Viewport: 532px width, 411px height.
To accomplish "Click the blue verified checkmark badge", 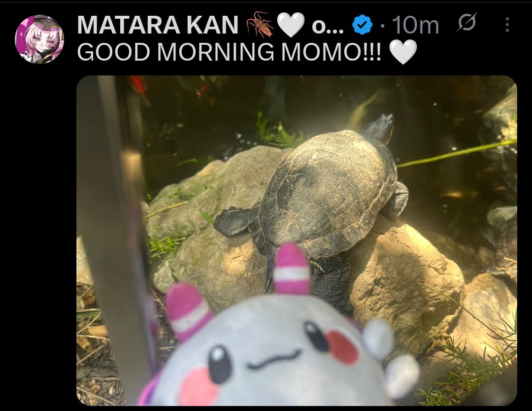I will pyautogui.click(x=362, y=25).
